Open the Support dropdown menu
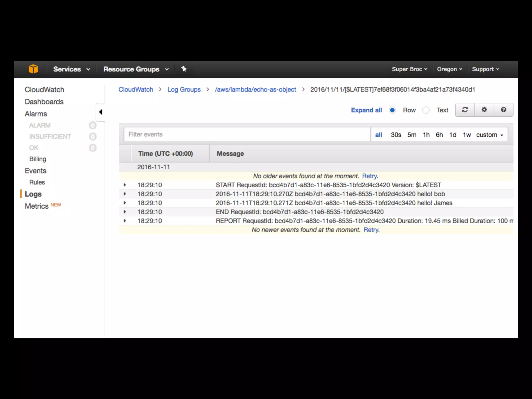 click(486, 69)
